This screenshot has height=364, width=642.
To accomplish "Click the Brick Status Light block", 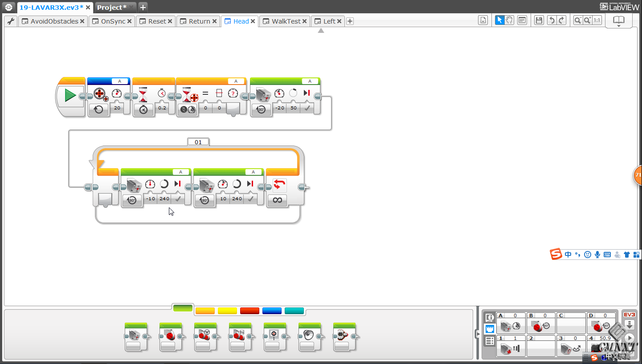I will tap(344, 337).
